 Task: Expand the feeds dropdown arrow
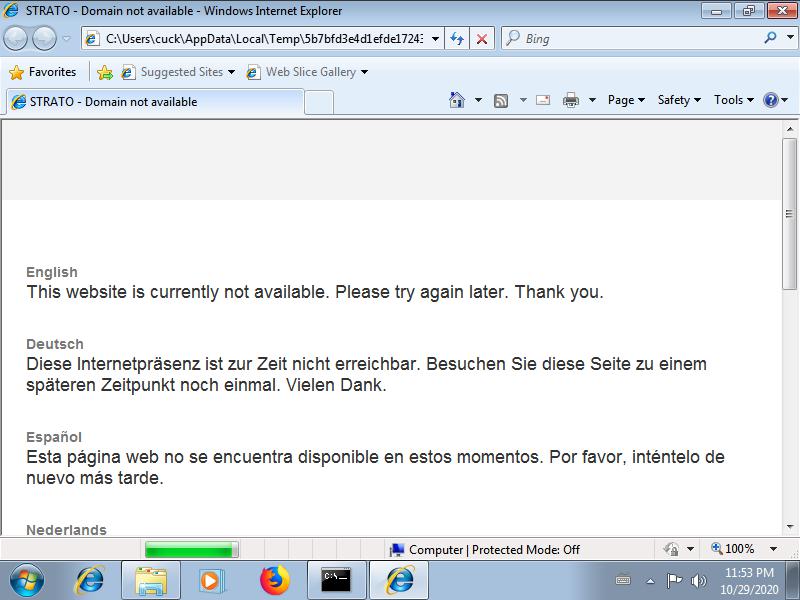click(523, 100)
